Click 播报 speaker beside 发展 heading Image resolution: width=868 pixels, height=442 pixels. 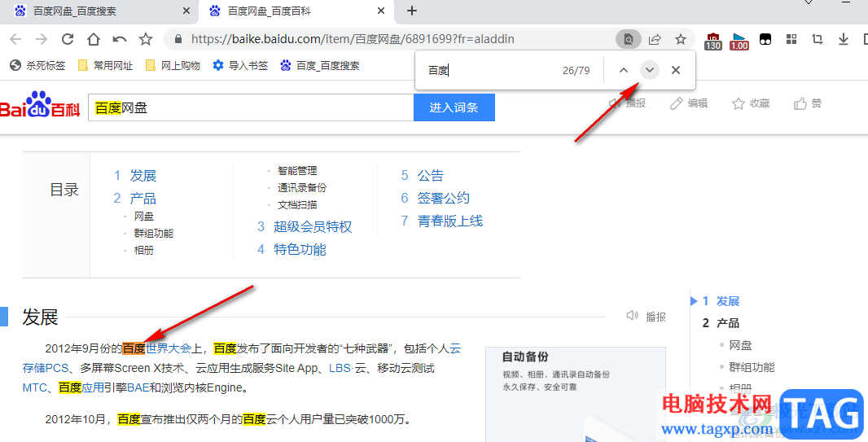click(x=646, y=317)
